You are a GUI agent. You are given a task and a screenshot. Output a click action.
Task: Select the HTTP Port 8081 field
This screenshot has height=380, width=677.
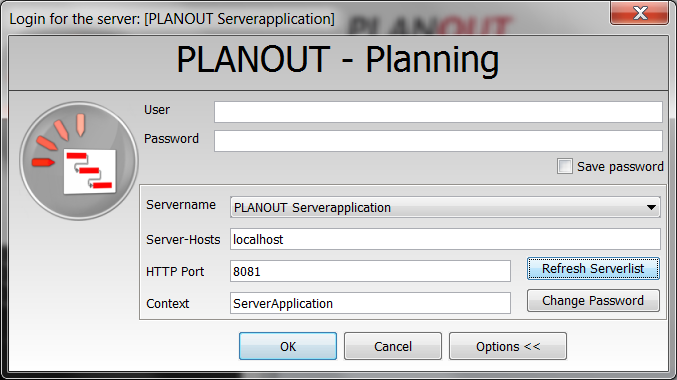(370, 271)
